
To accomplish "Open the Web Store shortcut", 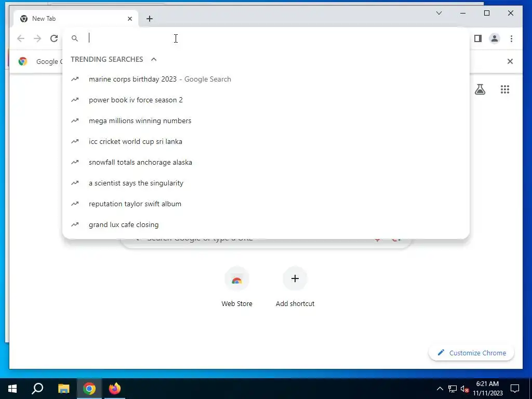I will pos(237,287).
